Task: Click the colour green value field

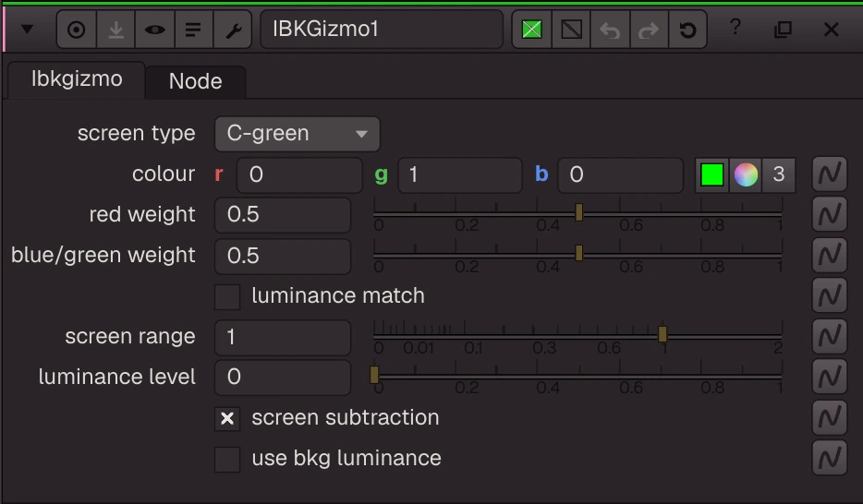Action: [x=459, y=174]
